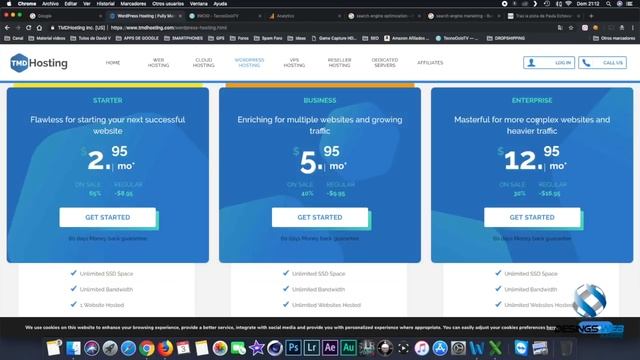Image resolution: width=640 pixels, height=360 pixels.
Task: Launch After Effects from the dock
Action: 330,348
